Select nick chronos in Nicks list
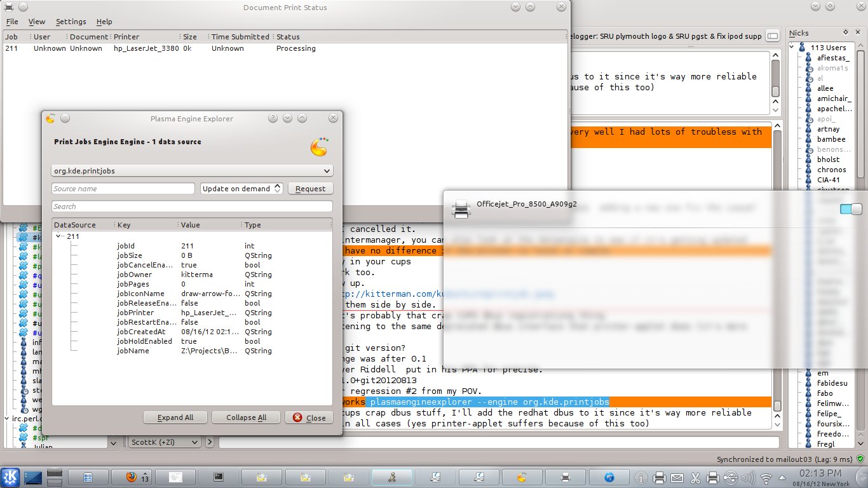This screenshot has height=488, width=868. 832,170
